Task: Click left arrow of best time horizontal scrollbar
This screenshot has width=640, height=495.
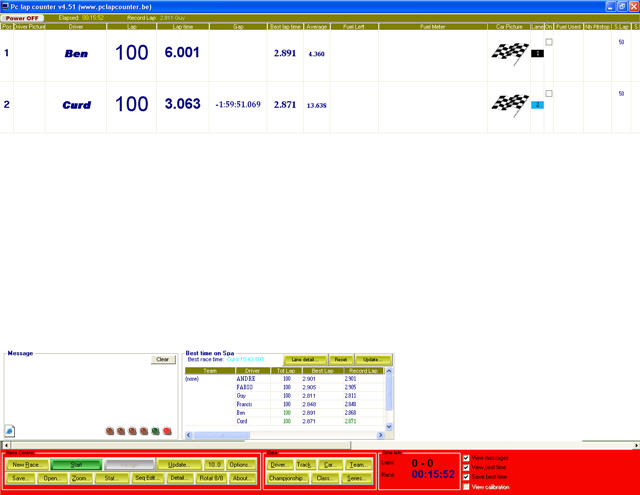Action: 189,435
